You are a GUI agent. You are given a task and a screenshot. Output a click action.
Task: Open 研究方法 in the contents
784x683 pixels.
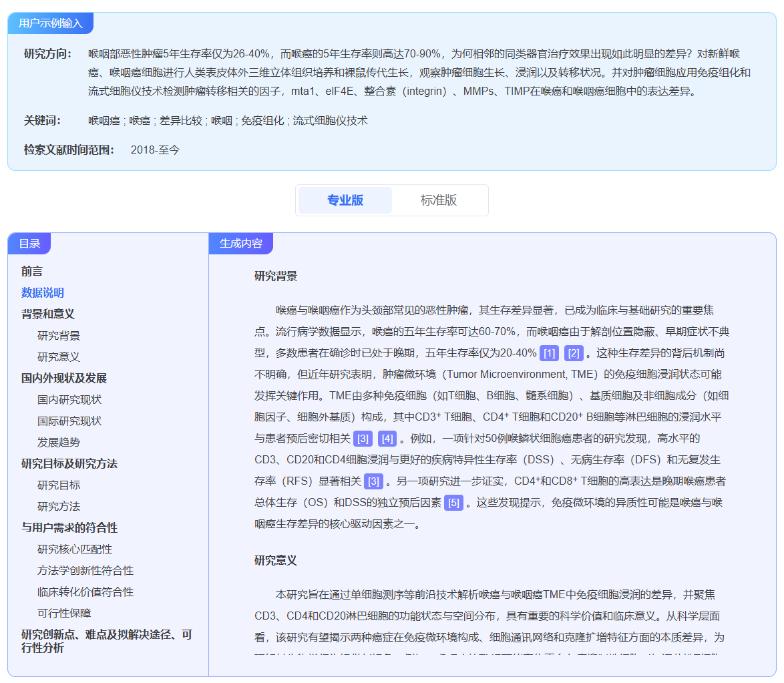(59, 507)
